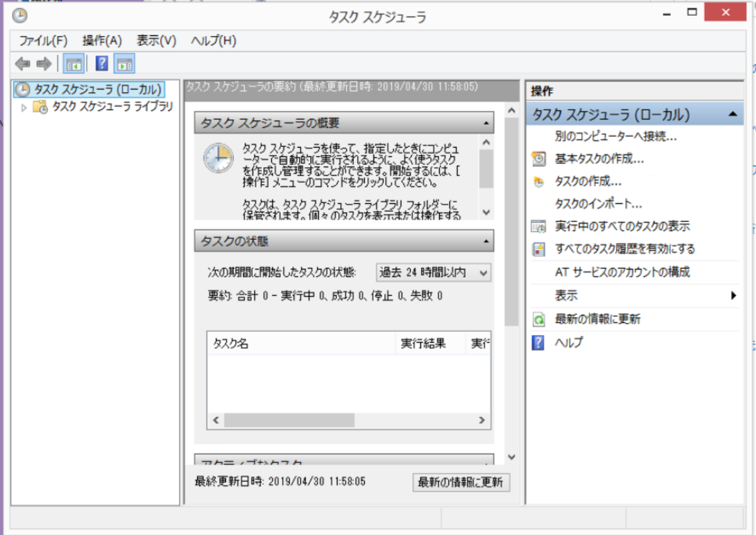Open the 表示(V) menu
This screenshot has width=756, height=535.
tap(157, 40)
